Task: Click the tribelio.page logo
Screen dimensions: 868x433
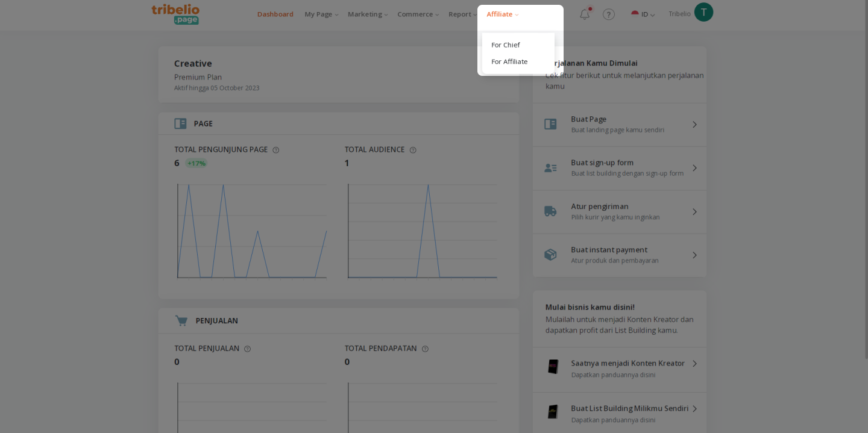Action: (x=175, y=14)
